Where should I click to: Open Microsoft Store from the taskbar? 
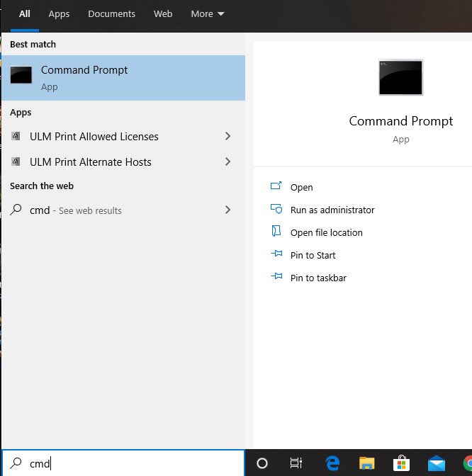coord(401,463)
